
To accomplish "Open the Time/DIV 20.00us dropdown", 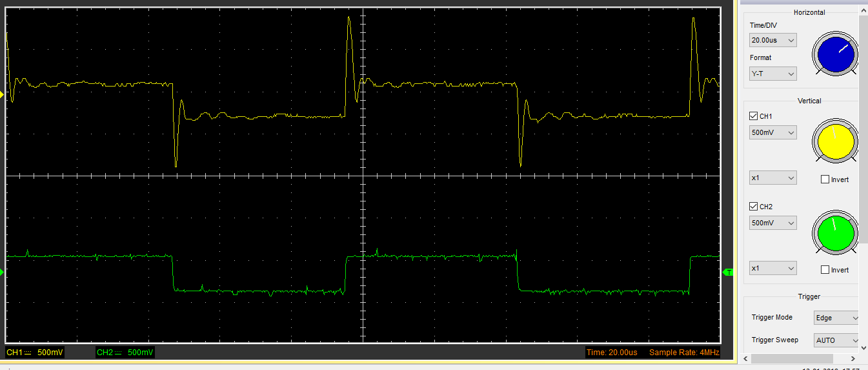I will (772, 41).
